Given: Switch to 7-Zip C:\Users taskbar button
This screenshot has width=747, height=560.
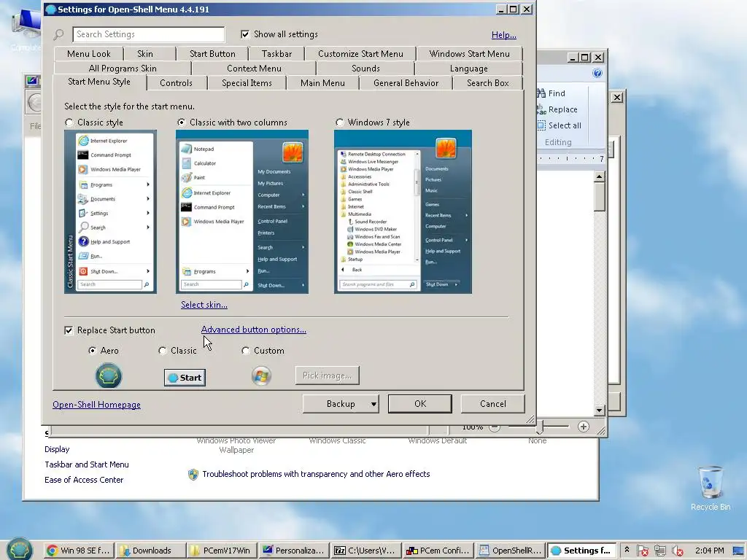Looking at the screenshot, I should tap(366, 551).
